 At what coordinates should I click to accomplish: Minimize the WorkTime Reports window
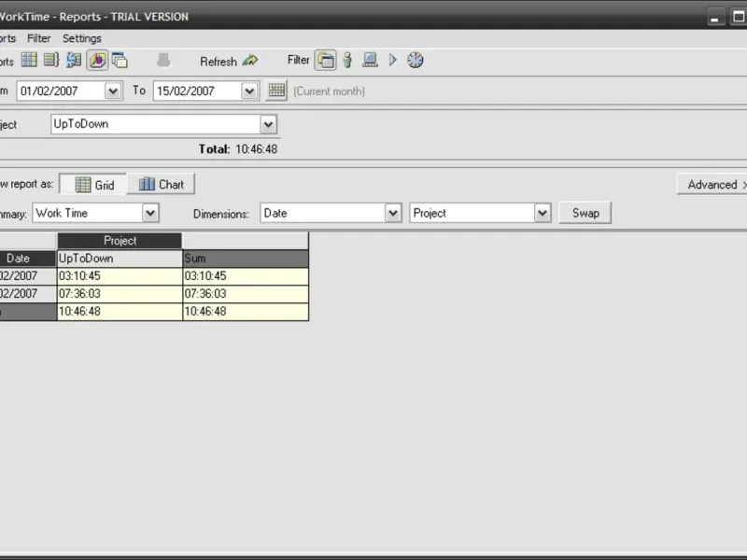715,17
